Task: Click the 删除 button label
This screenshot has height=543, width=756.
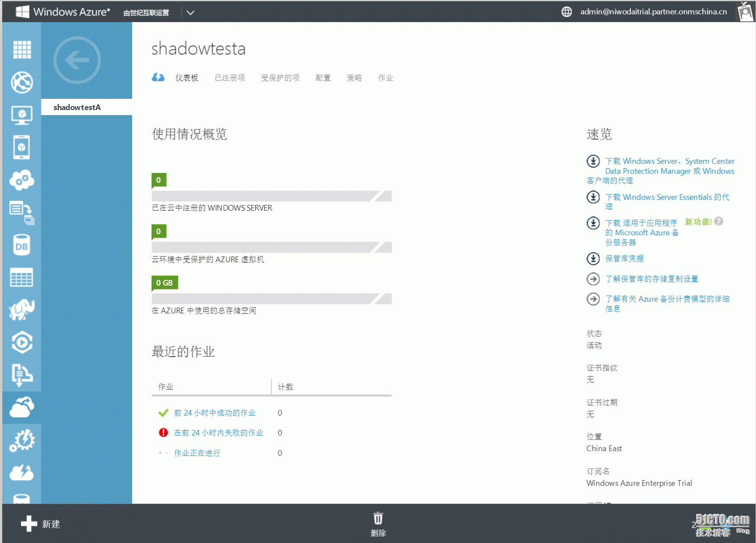Action: (x=378, y=533)
